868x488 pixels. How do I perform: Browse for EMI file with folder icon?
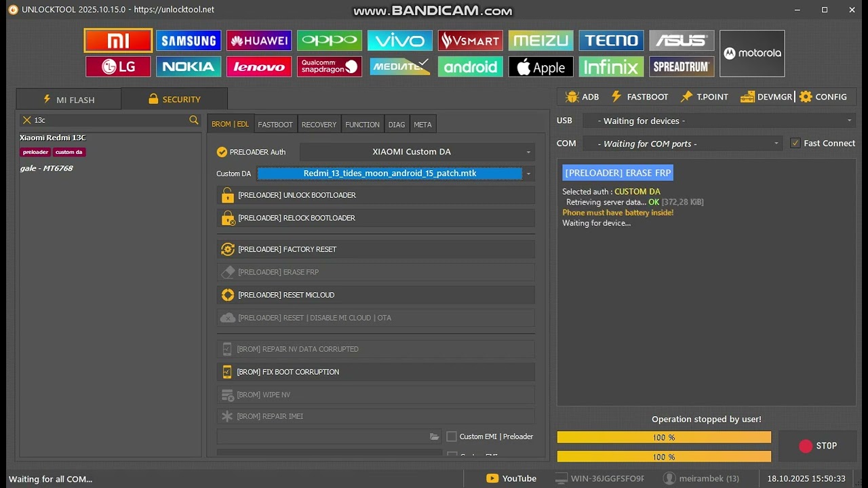[x=435, y=436]
